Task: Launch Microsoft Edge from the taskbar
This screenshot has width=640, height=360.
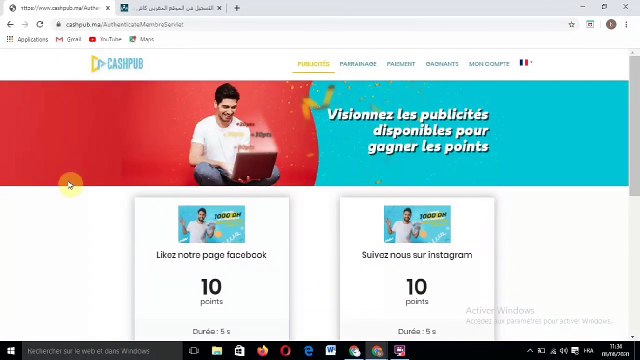Action: click(x=309, y=351)
